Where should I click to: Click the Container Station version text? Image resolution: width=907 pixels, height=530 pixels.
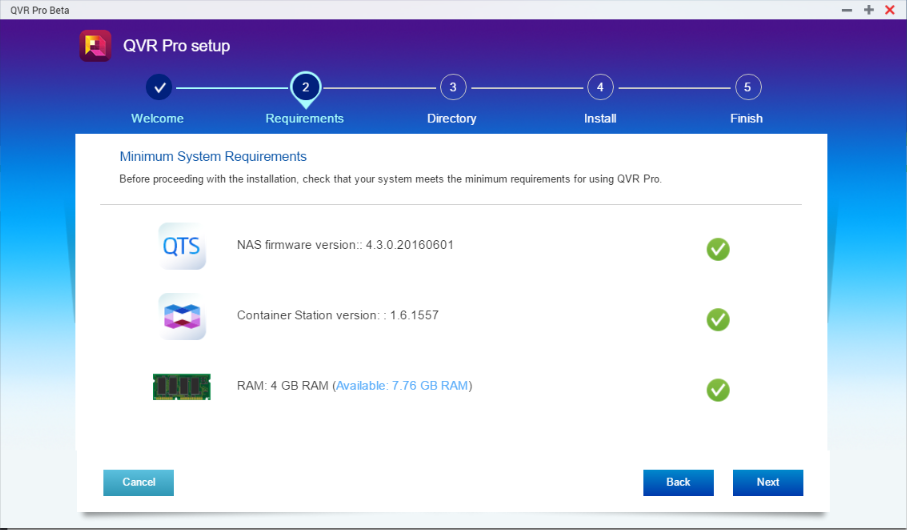(338, 315)
